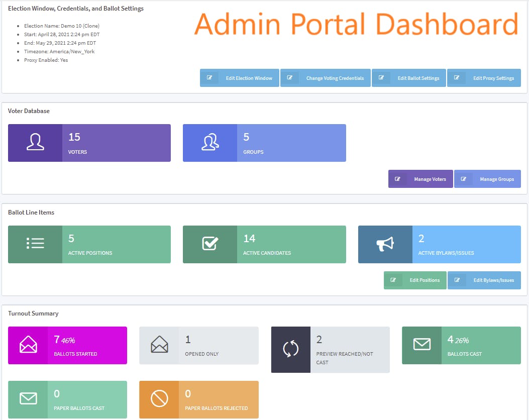The height and width of the screenshot is (420, 529).
Task: Open Edit Ballot Settings
Action: [x=409, y=78]
